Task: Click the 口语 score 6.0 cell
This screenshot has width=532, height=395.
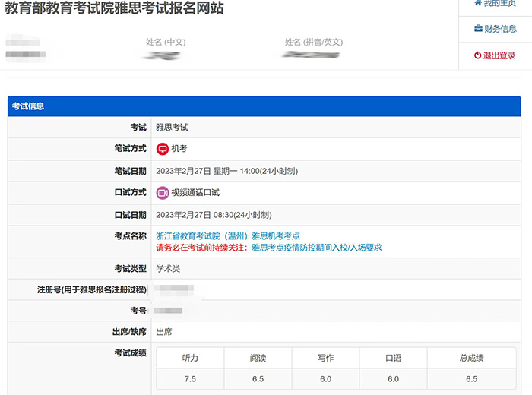Action: pos(393,379)
